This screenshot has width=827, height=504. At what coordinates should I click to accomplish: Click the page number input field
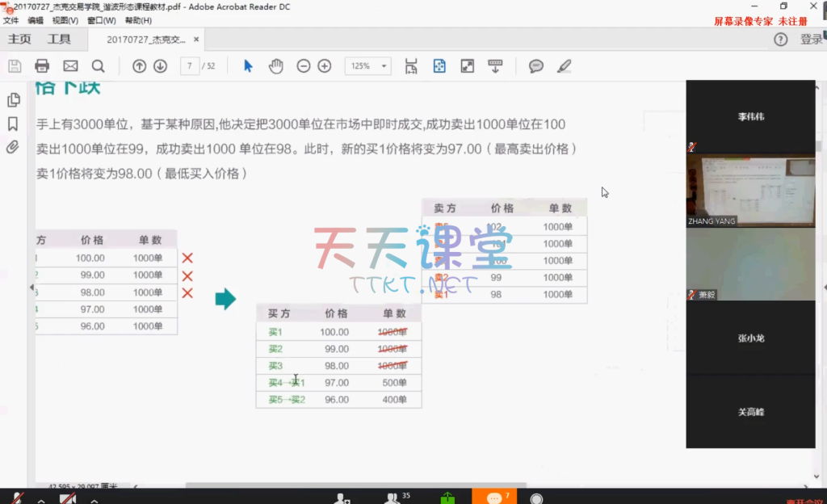coord(190,66)
